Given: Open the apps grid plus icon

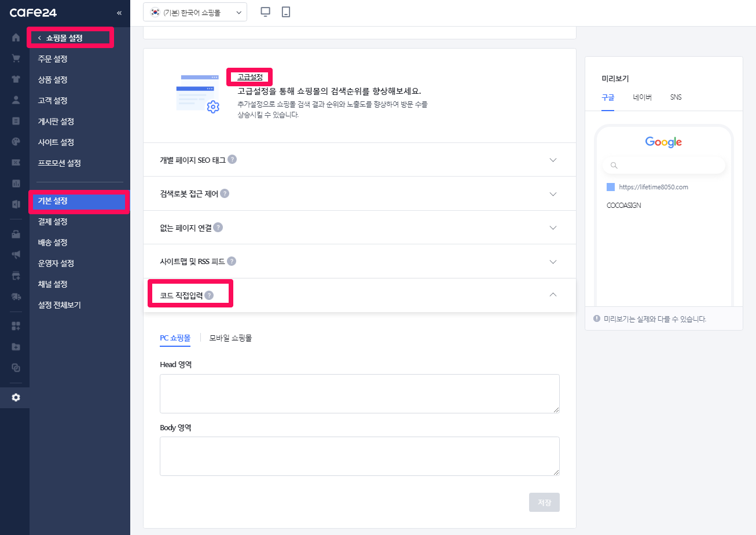Looking at the screenshot, I should coord(16,325).
